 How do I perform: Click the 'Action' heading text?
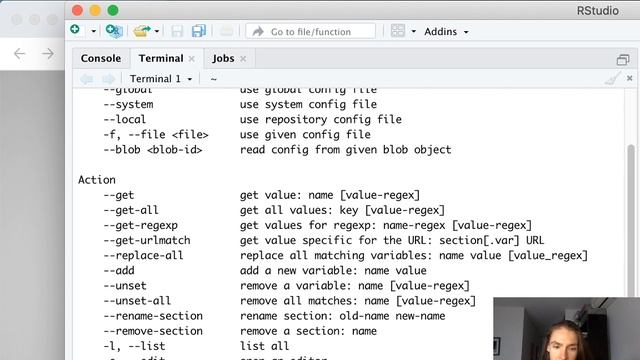97,180
